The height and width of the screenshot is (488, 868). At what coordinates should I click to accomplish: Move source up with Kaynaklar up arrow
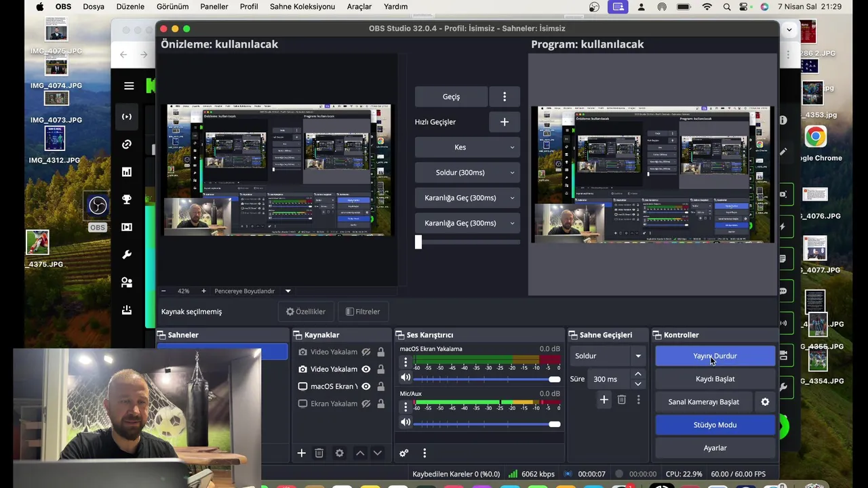360,453
